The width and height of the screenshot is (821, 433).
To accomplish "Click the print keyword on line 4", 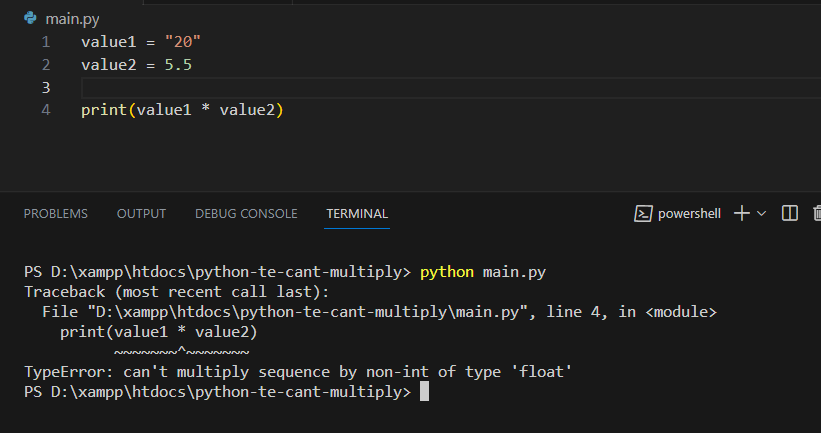I will (x=104, y=110).
